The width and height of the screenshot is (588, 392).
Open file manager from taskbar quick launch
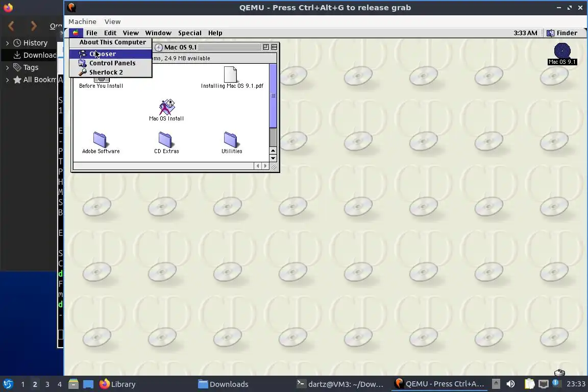73,384
